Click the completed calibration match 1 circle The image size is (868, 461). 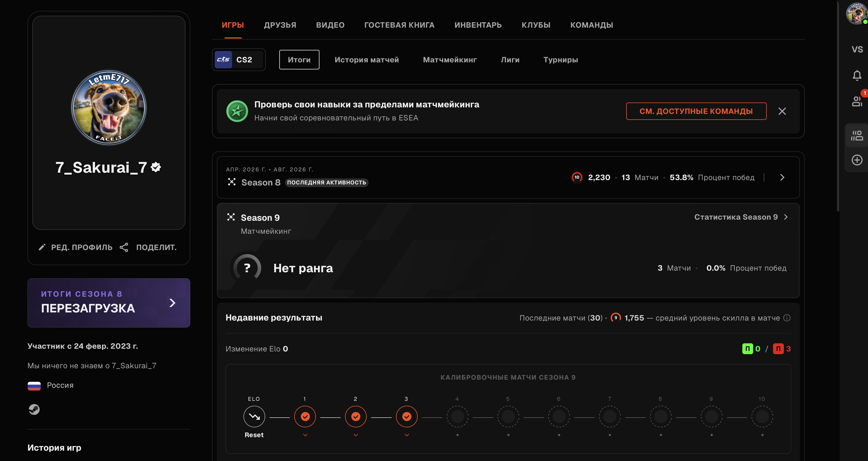click(x=305, y=417)
